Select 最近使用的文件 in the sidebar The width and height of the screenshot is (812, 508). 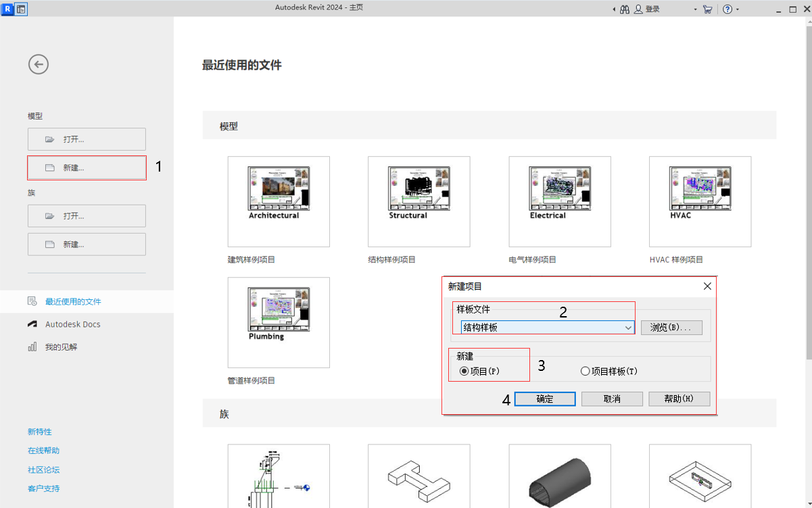pyautogui.click(x=73, y=302)
